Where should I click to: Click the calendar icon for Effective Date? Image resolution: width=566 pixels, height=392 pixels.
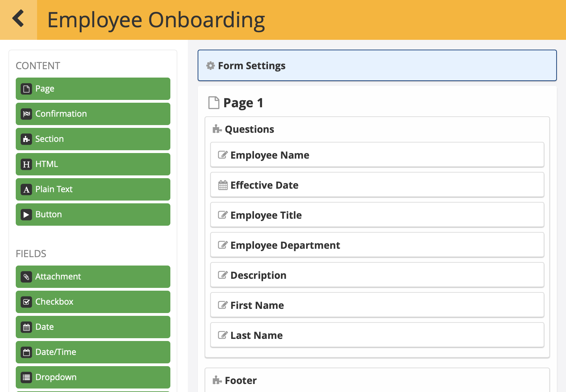tap(223, 185)
